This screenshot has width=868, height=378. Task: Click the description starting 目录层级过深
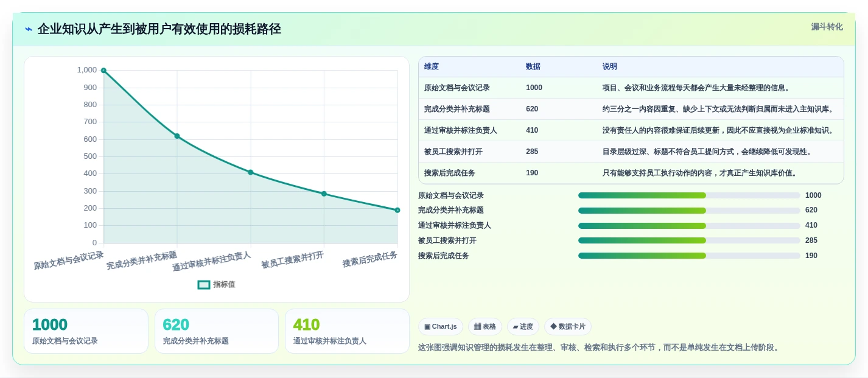(707, 152)
